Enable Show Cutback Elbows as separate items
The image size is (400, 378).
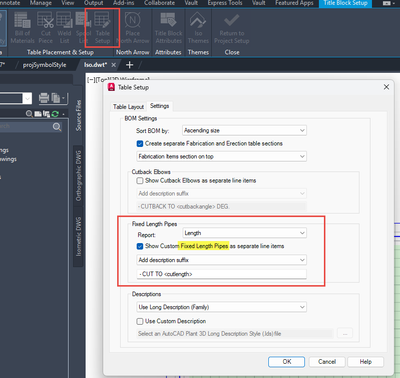coord(140,181)
